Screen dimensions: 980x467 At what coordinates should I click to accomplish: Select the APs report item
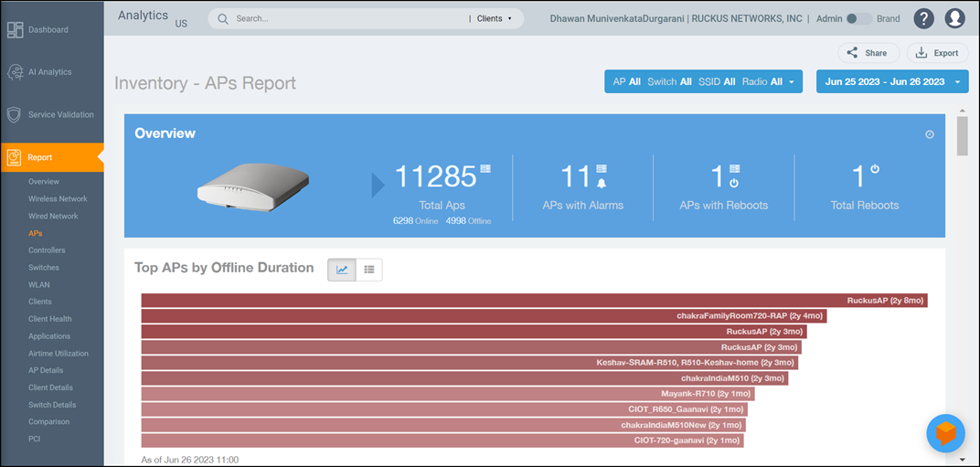click(x=36, y=233)
